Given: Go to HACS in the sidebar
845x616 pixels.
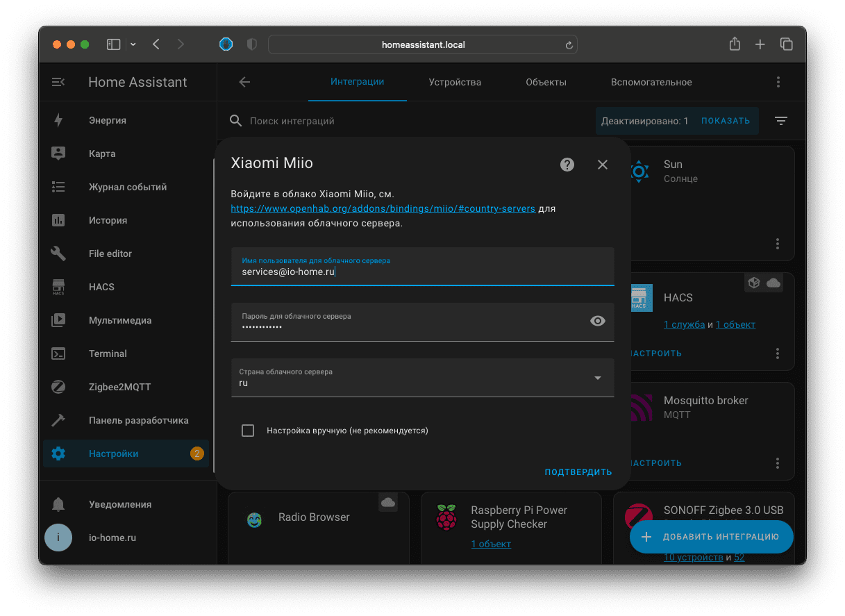Looking at the screenshot, I should point(101,287).
